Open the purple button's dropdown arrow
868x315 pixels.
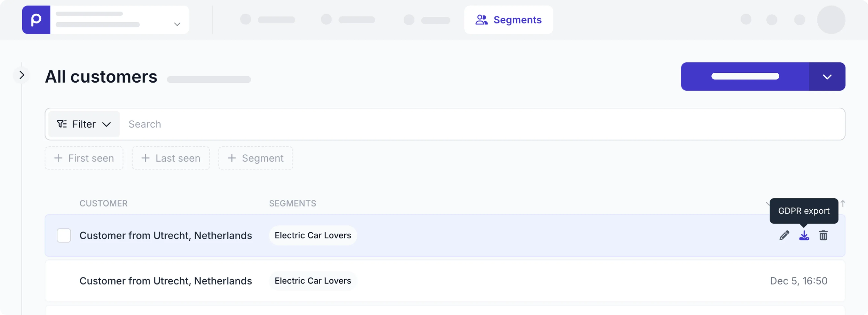(x=827, y=76)
